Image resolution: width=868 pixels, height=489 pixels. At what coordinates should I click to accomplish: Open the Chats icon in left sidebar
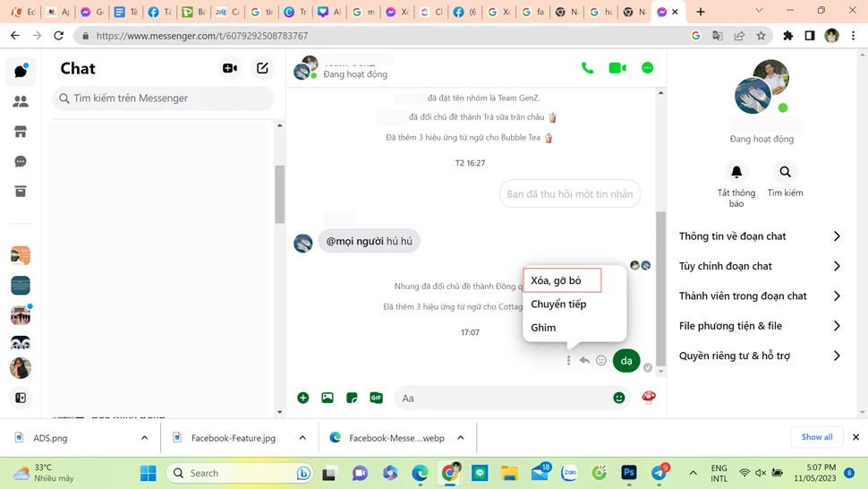tap(21, 71)
